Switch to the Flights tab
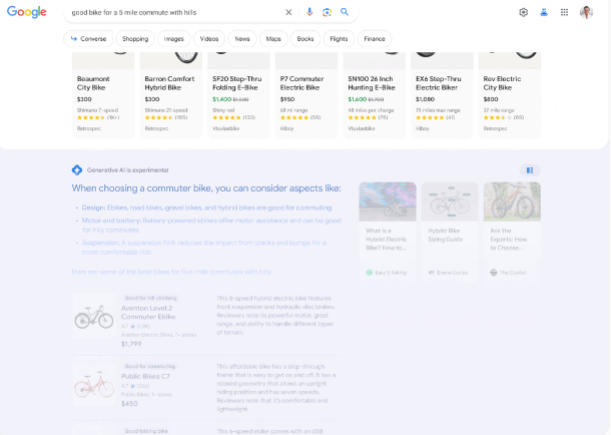Image resolution: width=611 pixels, height=435 pixels. (339, 39)
